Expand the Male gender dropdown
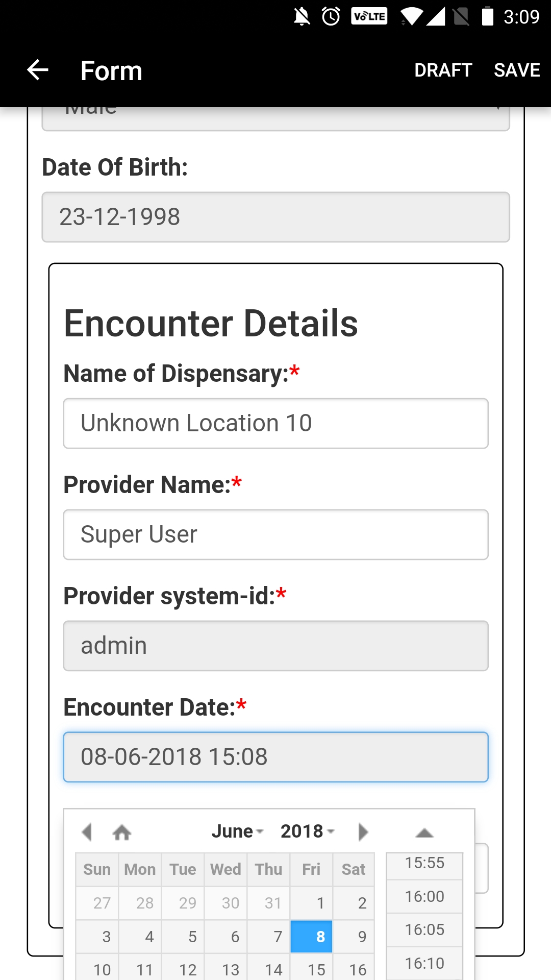The height and width of the screenshot is (980, 551). pos(275,118)
